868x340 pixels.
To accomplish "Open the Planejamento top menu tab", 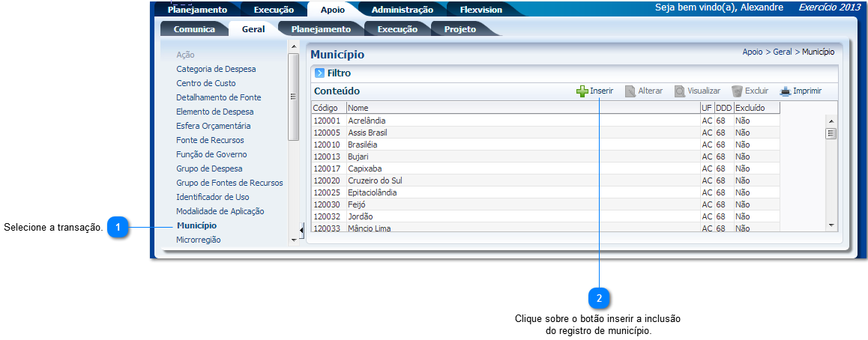I will [197, 10].
